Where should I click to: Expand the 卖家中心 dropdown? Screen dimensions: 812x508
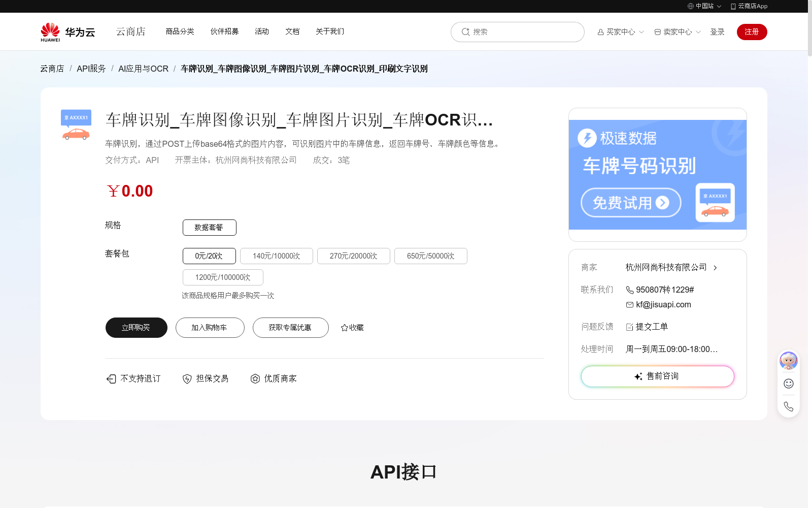pyautogui.click(x=698, y=32)
